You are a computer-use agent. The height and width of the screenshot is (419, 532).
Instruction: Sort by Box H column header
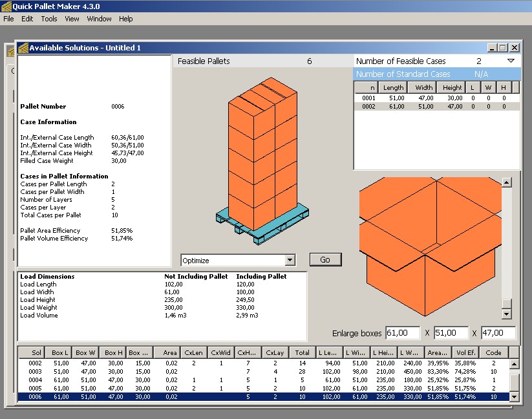coord(112,352)
